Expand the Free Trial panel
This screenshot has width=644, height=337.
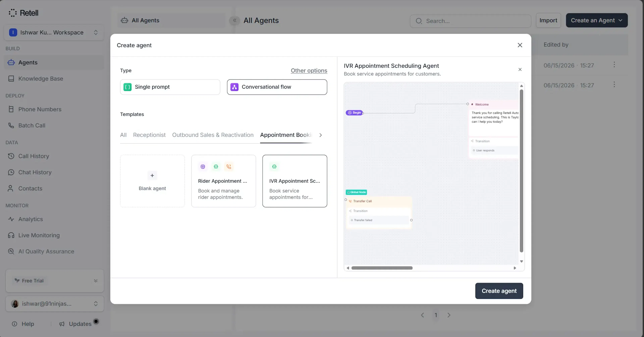(95, 281)
